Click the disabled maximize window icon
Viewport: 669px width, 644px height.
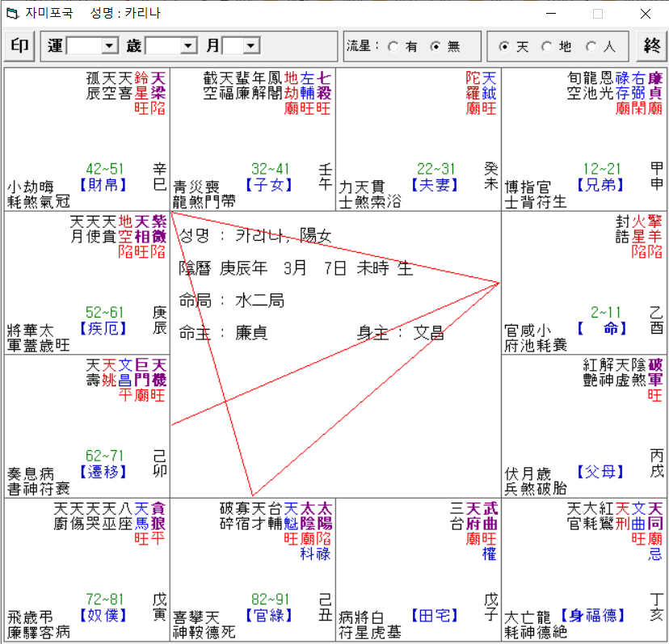(x=598, y=14)
